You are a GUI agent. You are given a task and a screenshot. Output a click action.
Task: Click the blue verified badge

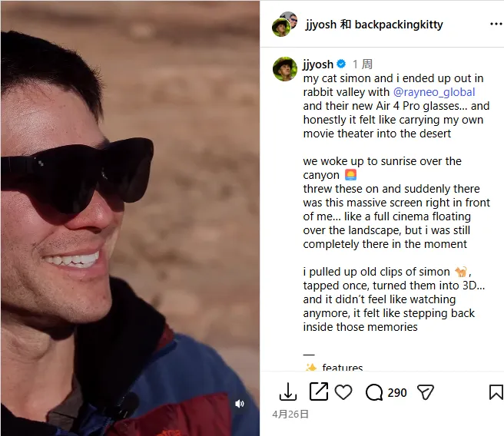341,64
